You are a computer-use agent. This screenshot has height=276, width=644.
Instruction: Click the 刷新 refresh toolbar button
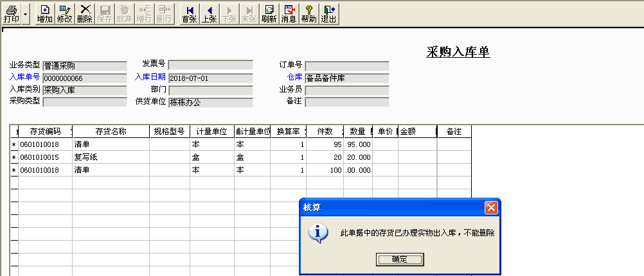(x=269, y=14)
